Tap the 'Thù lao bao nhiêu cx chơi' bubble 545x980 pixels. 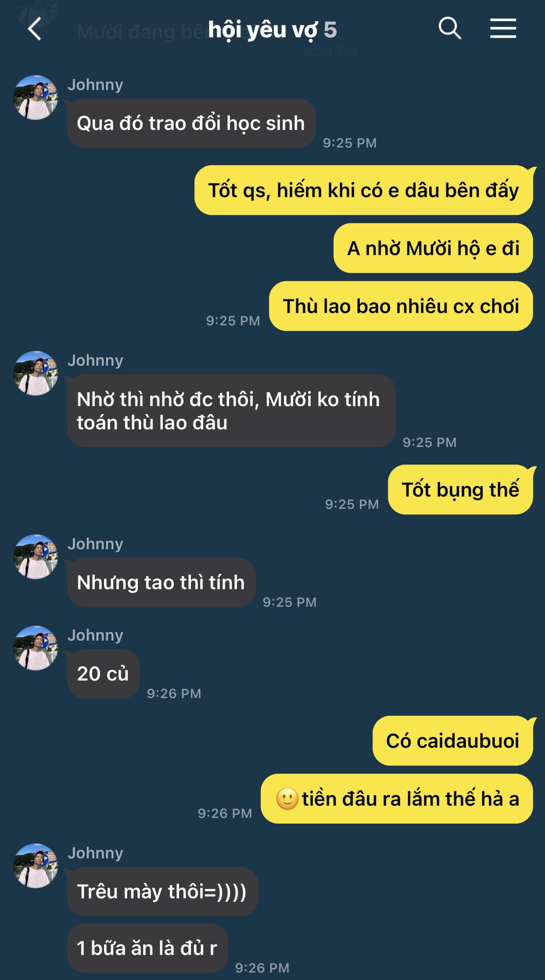tap(401, 306)
